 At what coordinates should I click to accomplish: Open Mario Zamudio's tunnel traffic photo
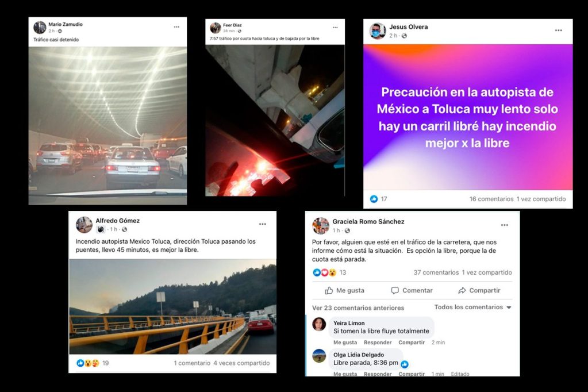pyautogui.click(x=107, y=126)
